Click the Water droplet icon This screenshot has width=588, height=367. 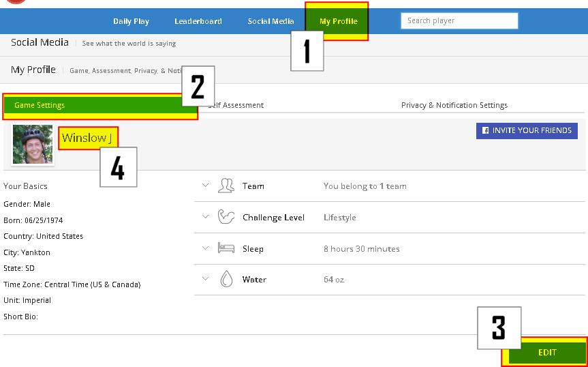tap(226, 279)
